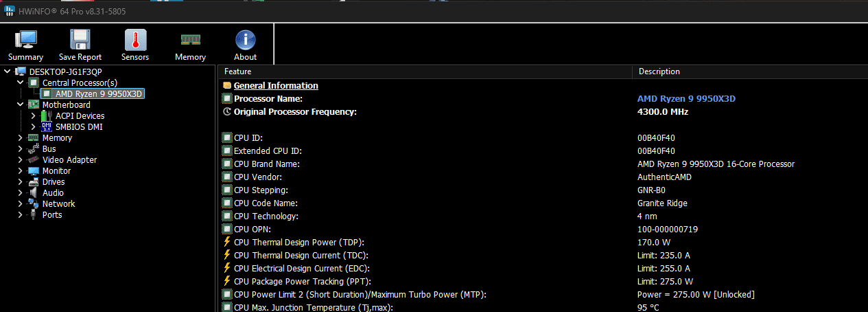Select DESKTOP-JG1F3QP computer in tree

[66, 71]
